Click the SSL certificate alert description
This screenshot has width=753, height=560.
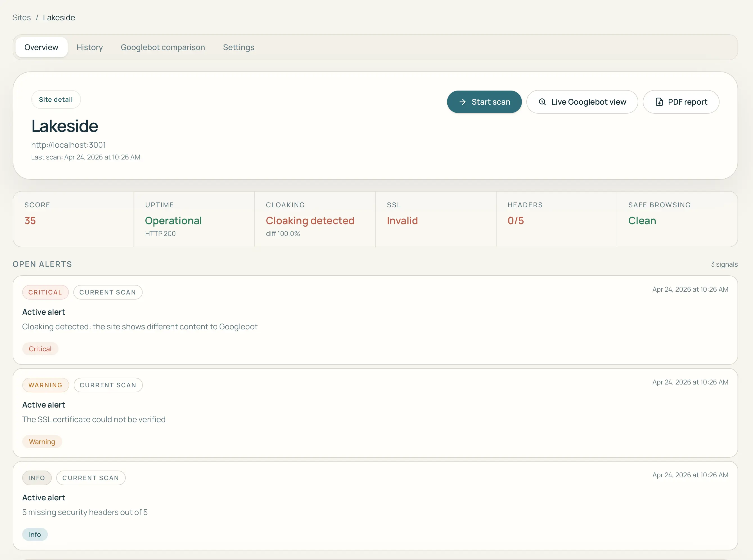(94, 419)
